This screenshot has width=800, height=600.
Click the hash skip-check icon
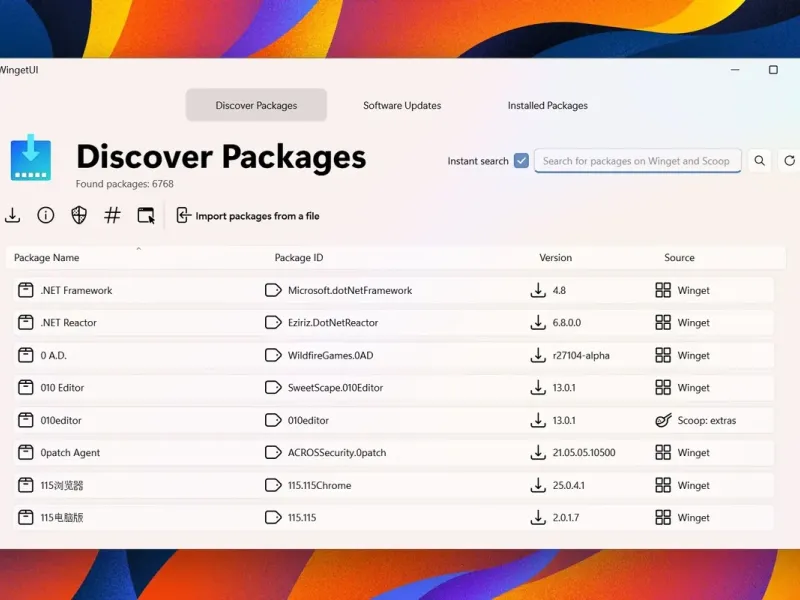112,215
